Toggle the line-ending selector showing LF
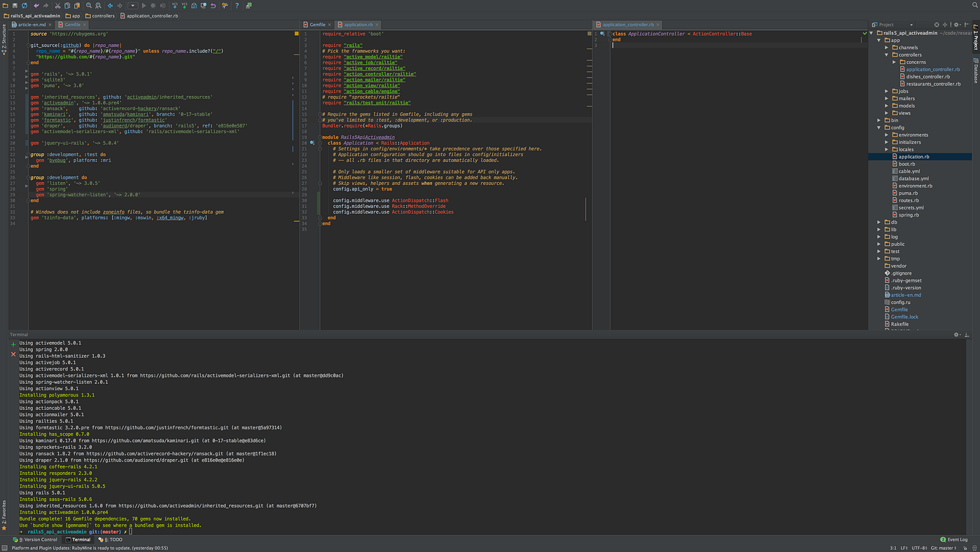Viewport: 980px width, 552px height. coord(902,548)
